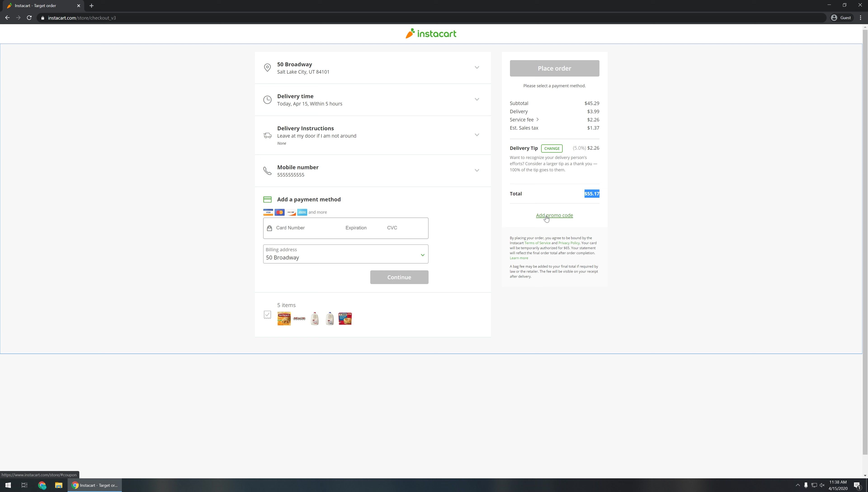Click the Add promo code link

click(x=554, y=215)
